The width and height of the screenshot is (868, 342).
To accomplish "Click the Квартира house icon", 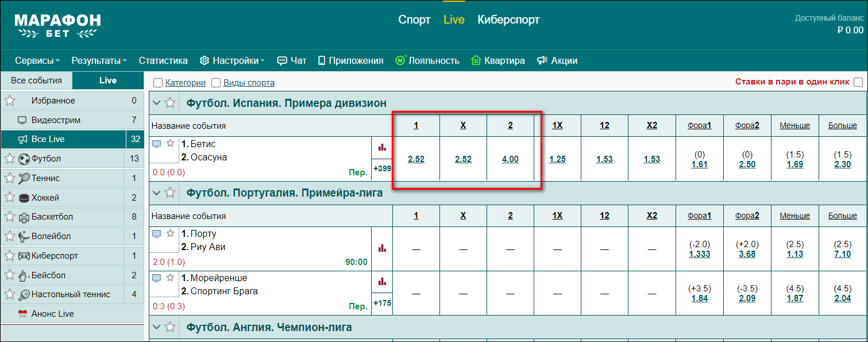I will click(476, 60).
